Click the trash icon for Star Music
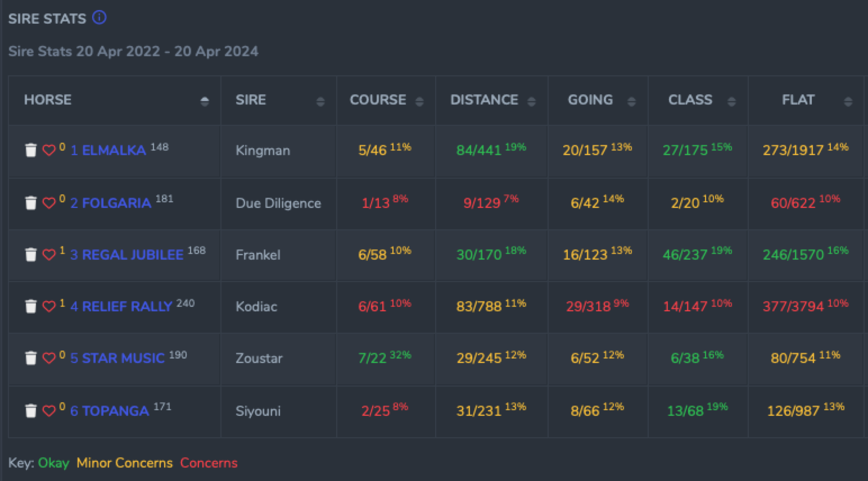 [x=31, y=358]
